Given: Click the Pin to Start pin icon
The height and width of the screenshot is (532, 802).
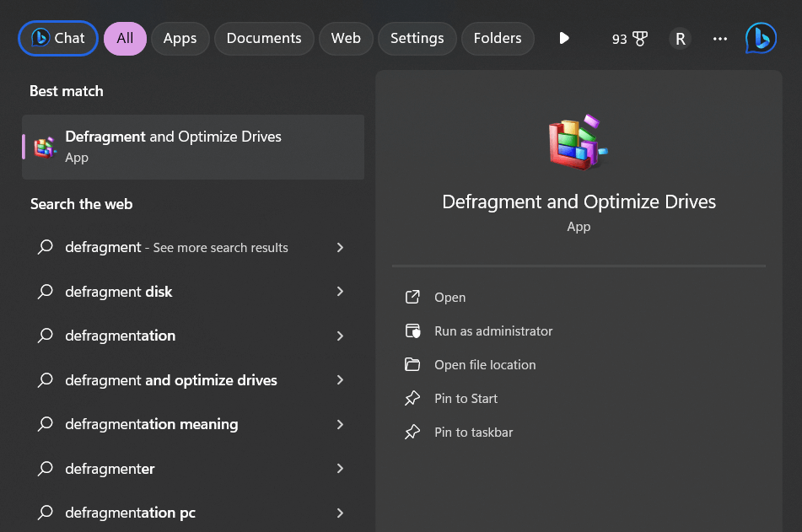Looking at the screenshot, I should (x=412, y=399).
